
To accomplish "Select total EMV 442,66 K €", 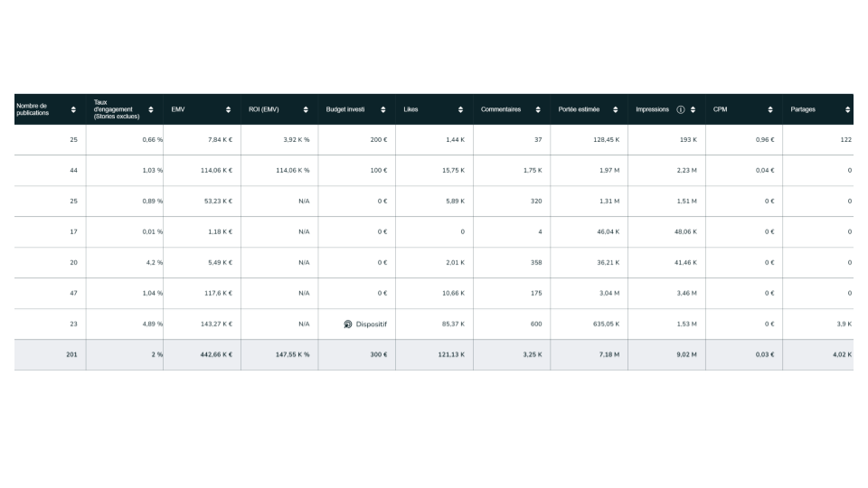I will pos(216,354).
